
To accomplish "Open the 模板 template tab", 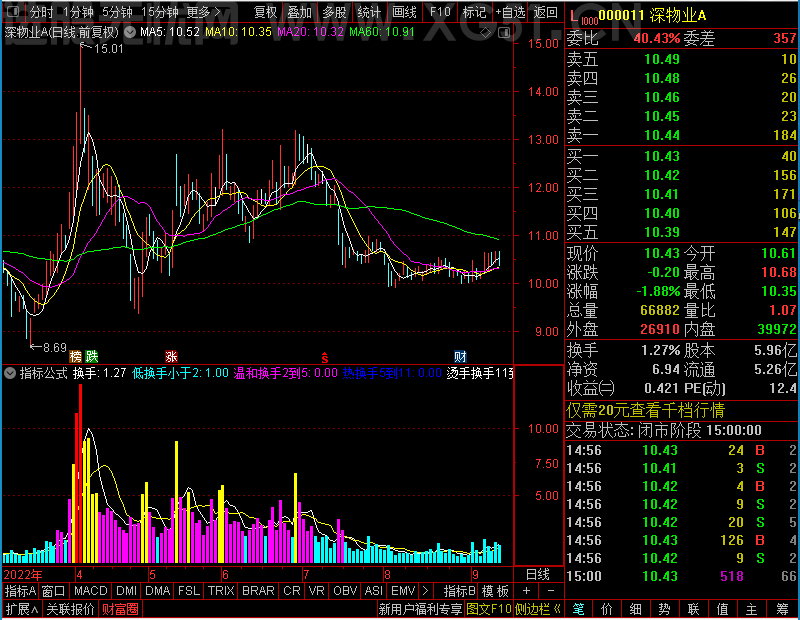I will click(x=495, y=591).
